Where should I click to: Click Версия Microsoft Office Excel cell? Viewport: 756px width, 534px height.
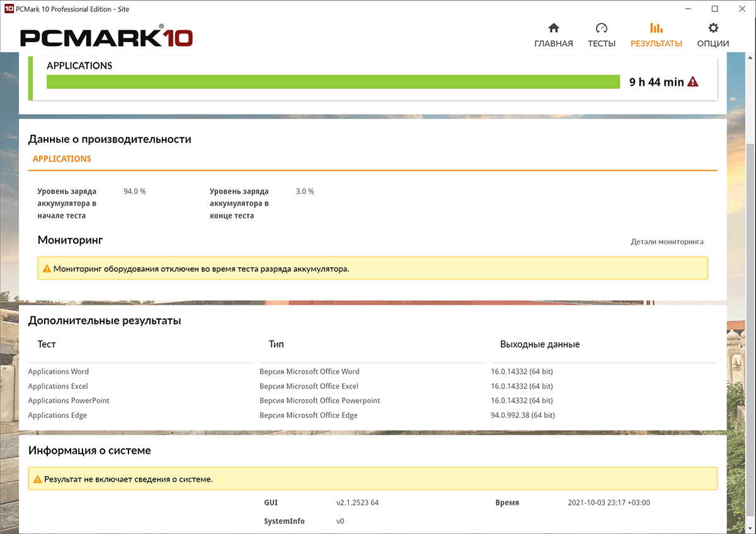(x=309, y=386)
